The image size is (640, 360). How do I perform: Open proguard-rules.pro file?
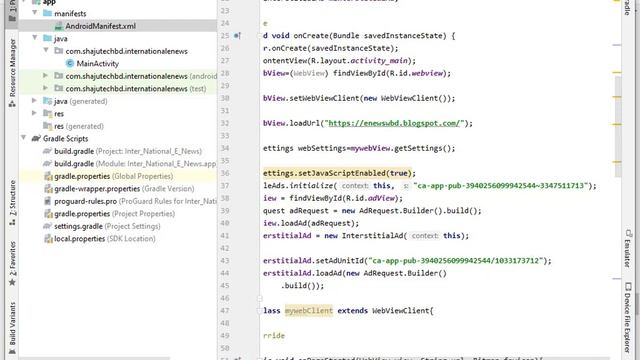(x=135, y=201)
